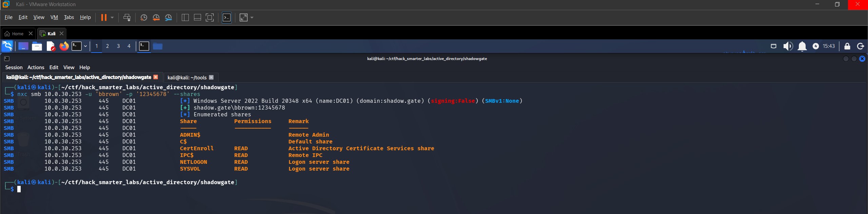
Task: Focus the running terminal window in taskbar
Action: pyautogui.click(x=144, y=46)
